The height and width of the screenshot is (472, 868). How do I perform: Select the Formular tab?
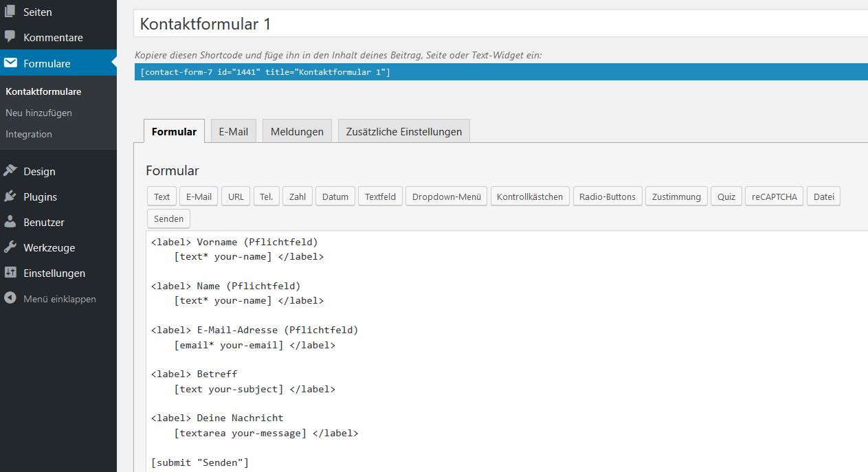click(x=173, y=131)
